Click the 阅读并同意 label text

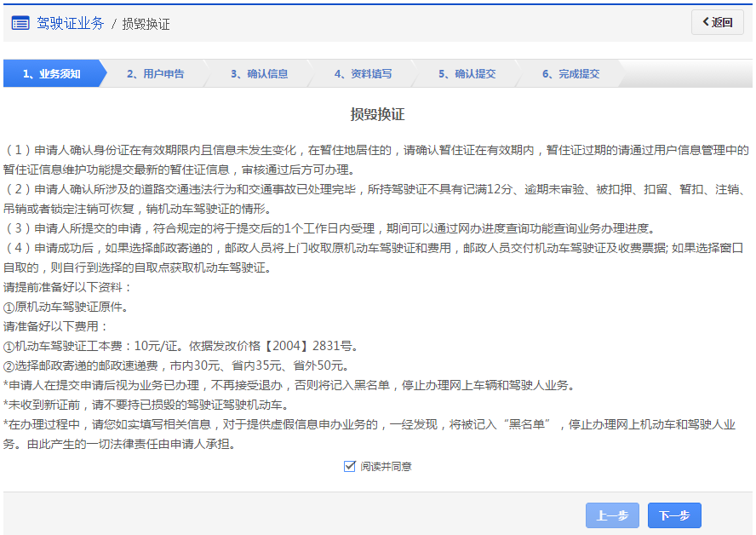click(x=386, y=467)
